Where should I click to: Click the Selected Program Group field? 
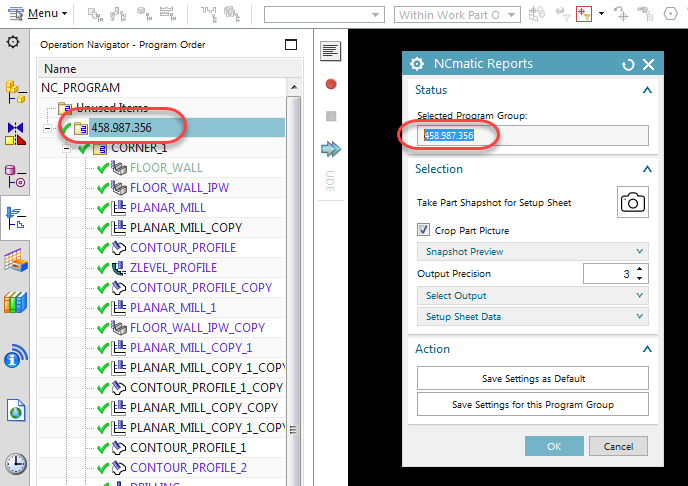click(532, 135)
